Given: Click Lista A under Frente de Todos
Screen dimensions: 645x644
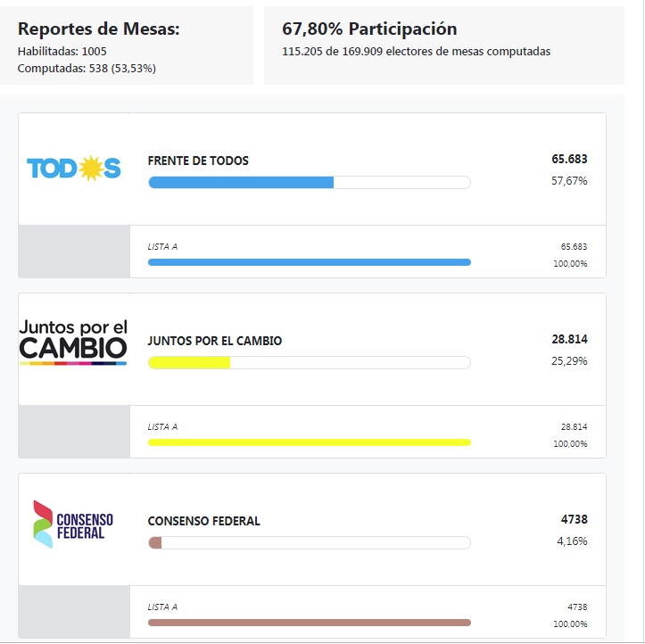Looking at the screenshot, I should click(x=162, y=246).
